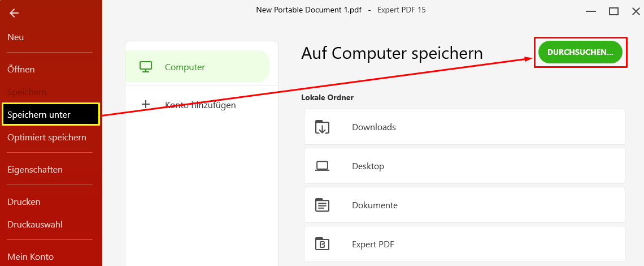The image size is (644, 266).
Task: Open Druckauswahl entry
Action: [x=35, y=225]
